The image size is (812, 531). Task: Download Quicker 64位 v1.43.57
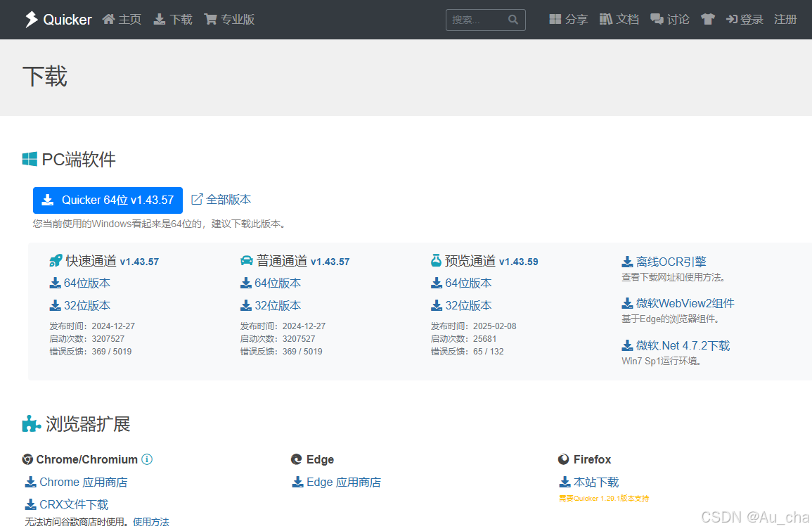(x=107, y=200)
